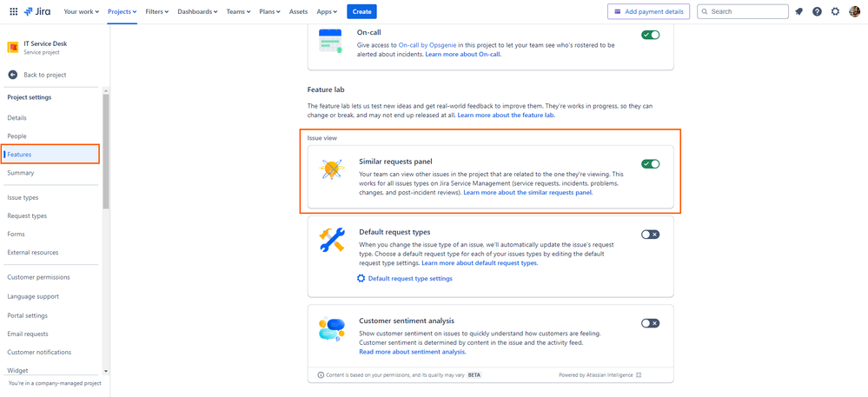Open Default request type settings link
The height and width of the screenshot is (397, 868).
click(410, 279)
